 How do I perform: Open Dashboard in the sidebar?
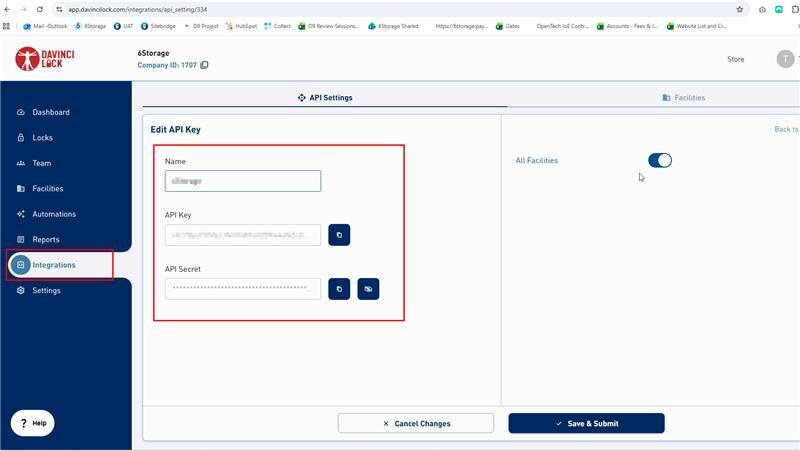click(x=50, y=112)
